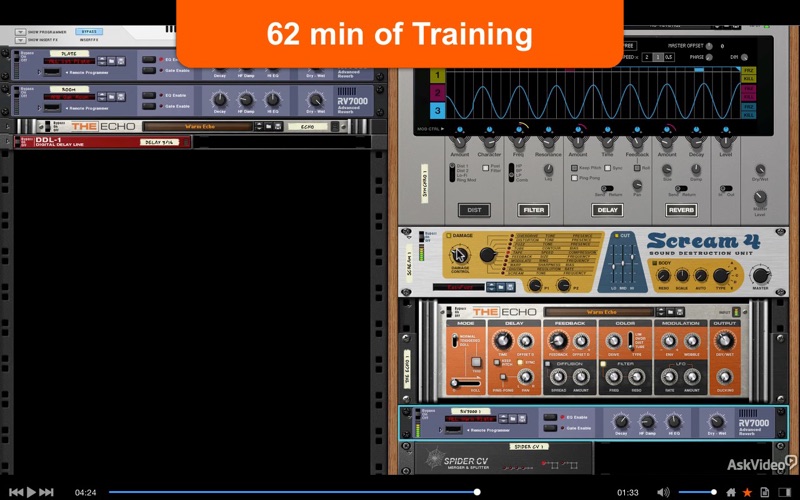Save patch icon on ROOM RV7000

click(x=121, y=96)
